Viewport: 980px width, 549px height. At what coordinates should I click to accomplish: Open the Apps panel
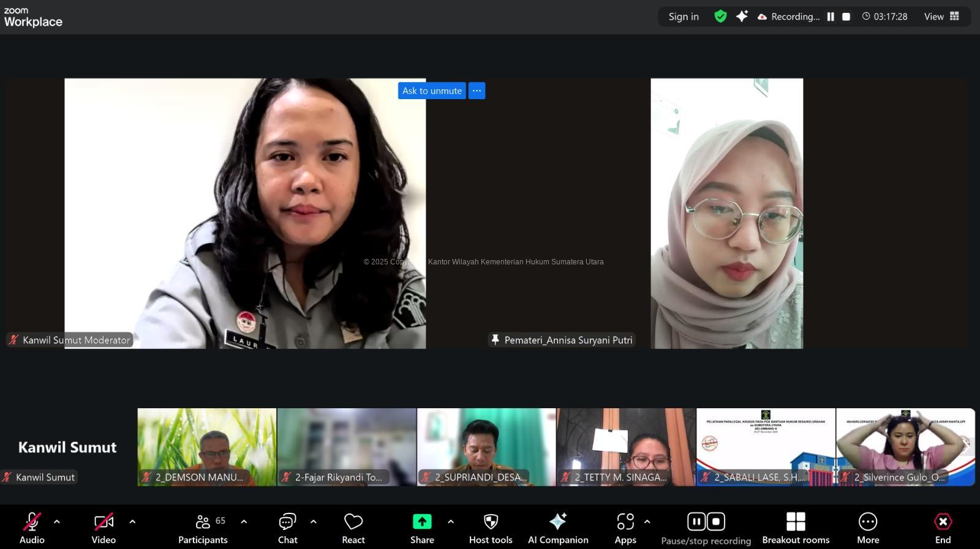pos(625,528)
